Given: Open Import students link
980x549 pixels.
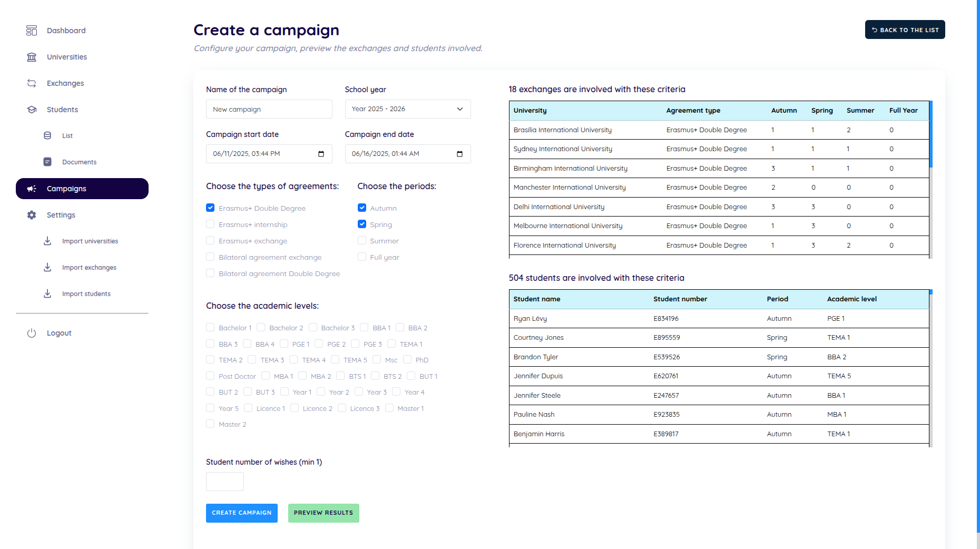Looking at the screenshot, I should pos(86,294).
